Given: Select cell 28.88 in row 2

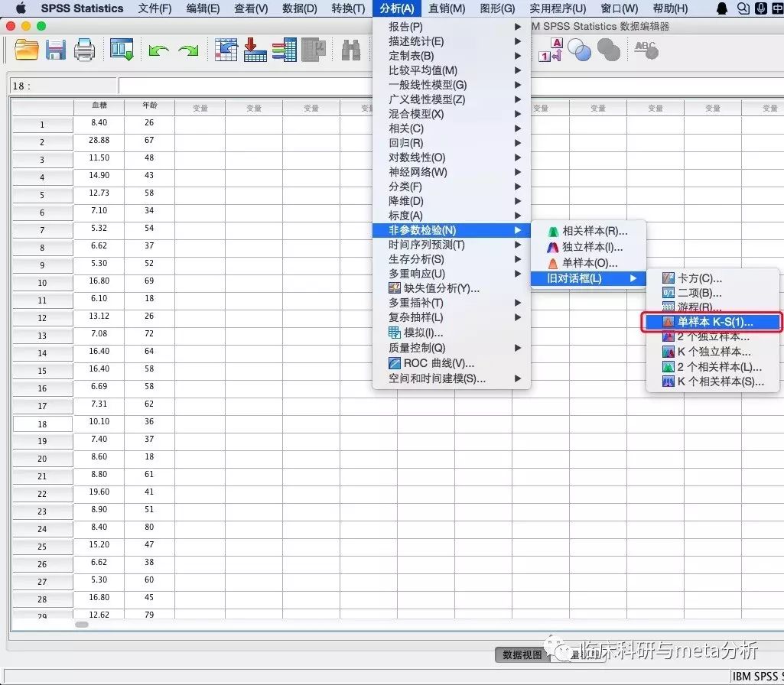Looking at the screenshot, I should [99, 141].
